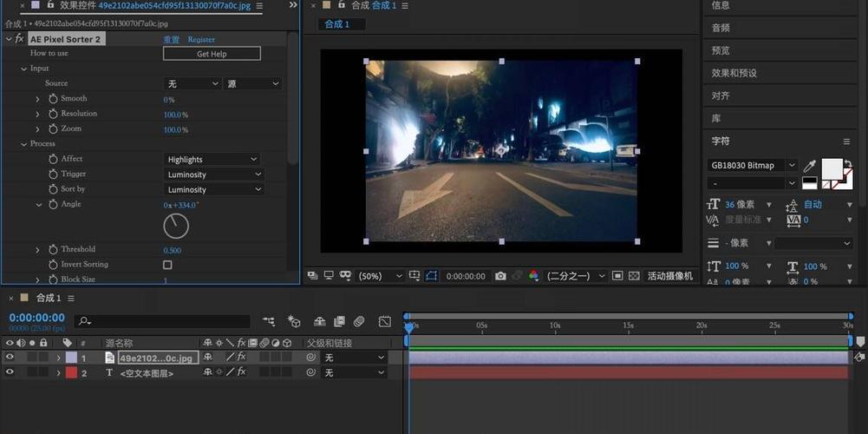Switch to the 合成 1 viewer tab
Image resolution: width=868 pixels, height=434 pixels.
pyautogui.click(x=336, y=24)
